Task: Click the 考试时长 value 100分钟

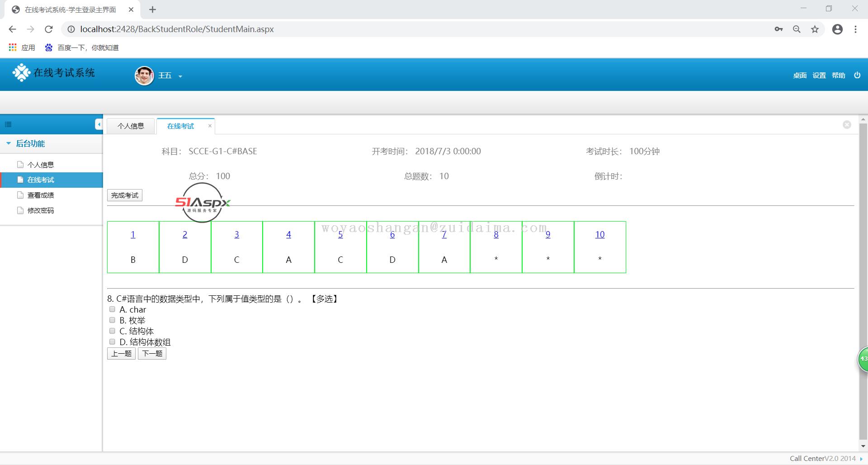Action: [x=645, y=152]
